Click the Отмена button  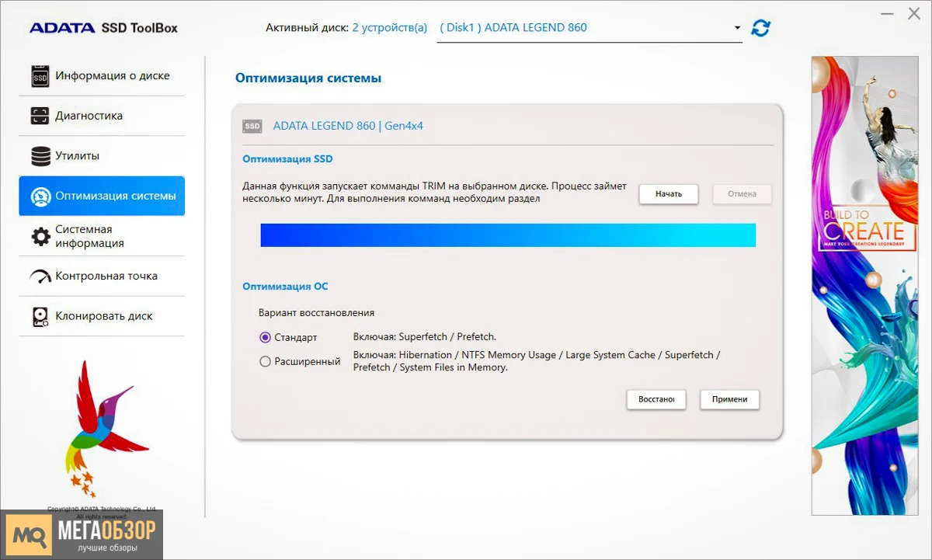[x=742, y=194]
